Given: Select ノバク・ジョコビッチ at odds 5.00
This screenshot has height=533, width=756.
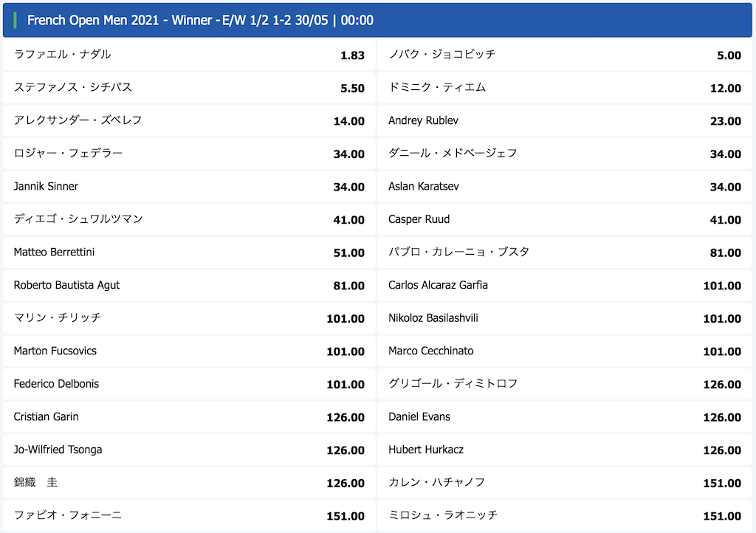Looking at the screenshot, I should click(565, 55).
